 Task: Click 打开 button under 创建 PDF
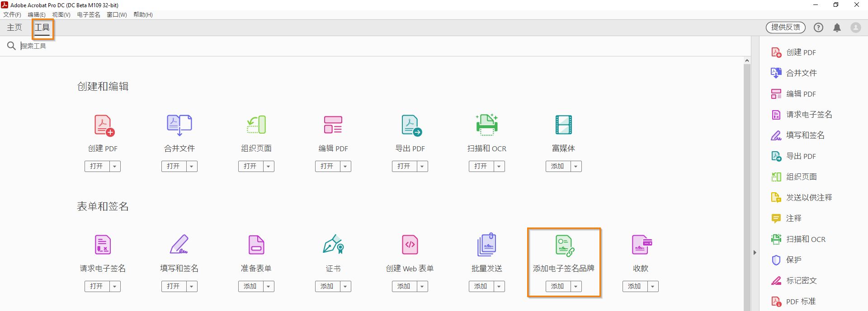click(x=97, y=167)
